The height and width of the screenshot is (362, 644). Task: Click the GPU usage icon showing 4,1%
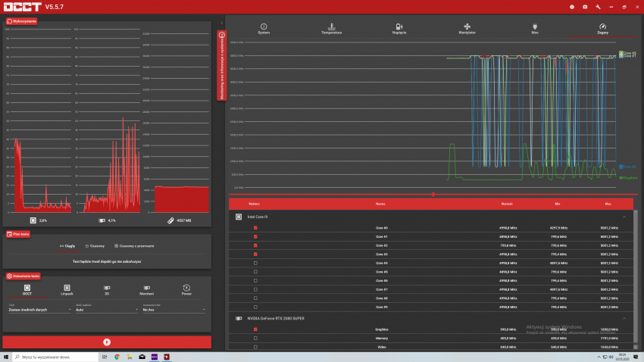pyautogui.click(x=102, y=220)
